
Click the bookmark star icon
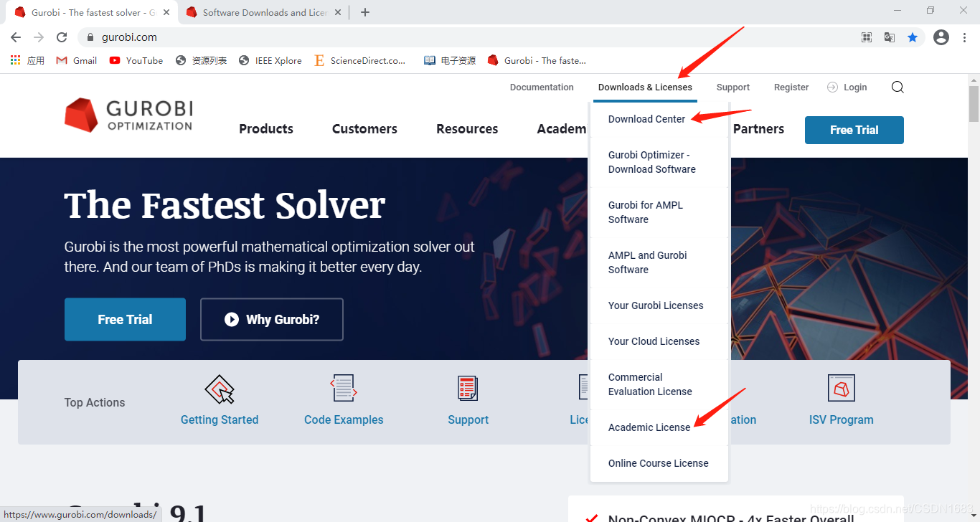913,37
